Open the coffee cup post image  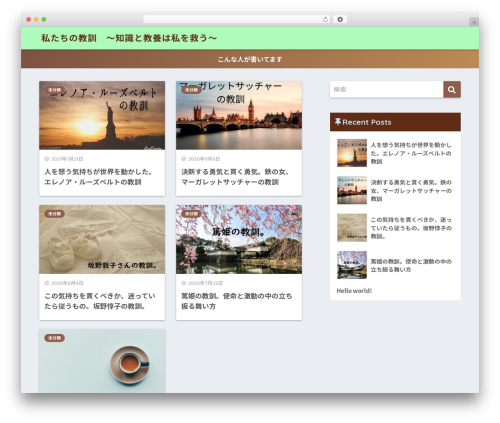[x=102, y=361]
